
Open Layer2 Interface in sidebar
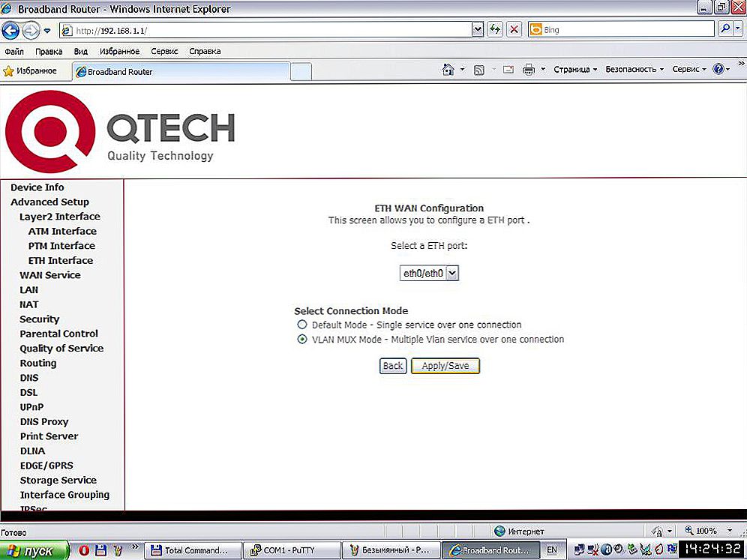point(59,217)
